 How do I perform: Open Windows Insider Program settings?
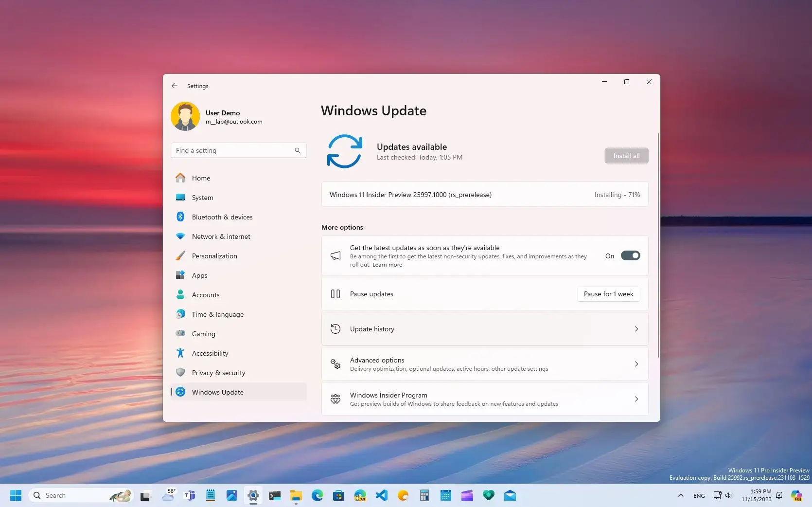485,399
